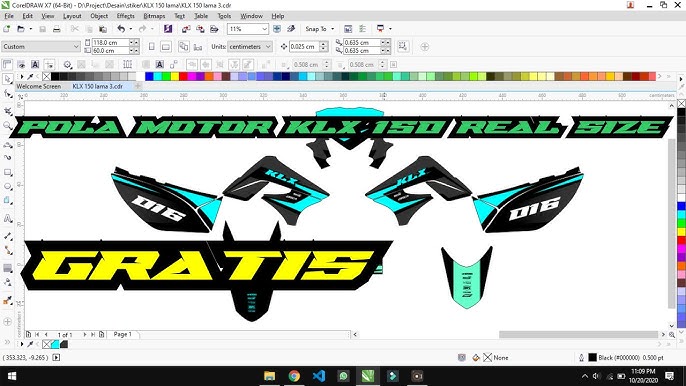
Task: Select the Text tool
Action: tap(7, 218)
